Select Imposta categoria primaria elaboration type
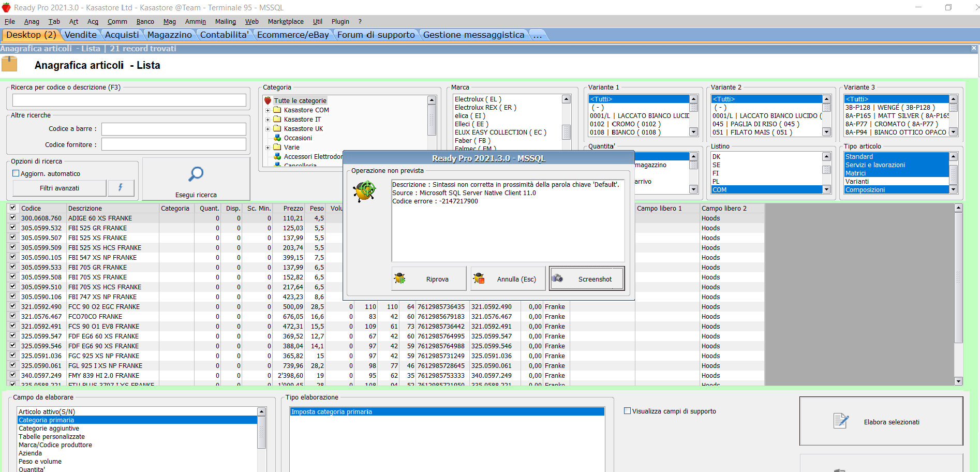 pos(447,411)
